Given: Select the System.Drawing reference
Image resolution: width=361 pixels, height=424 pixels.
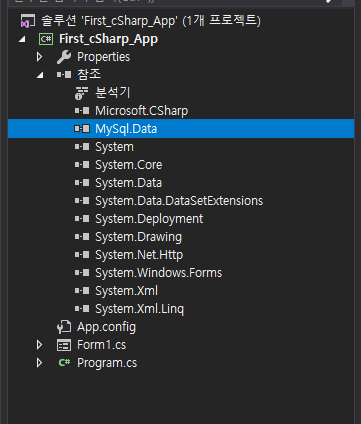Looking at the screenshot, I should 139,237.
